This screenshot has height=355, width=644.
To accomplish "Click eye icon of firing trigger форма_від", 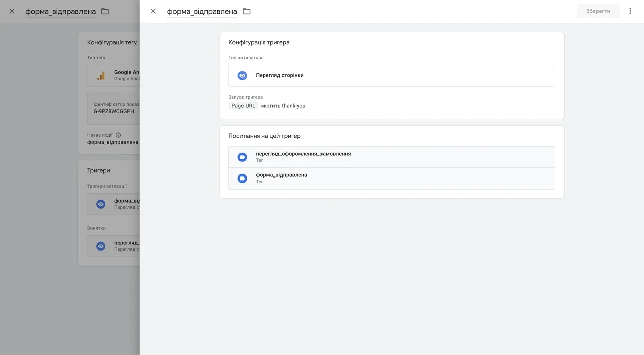I will [101, 204].
